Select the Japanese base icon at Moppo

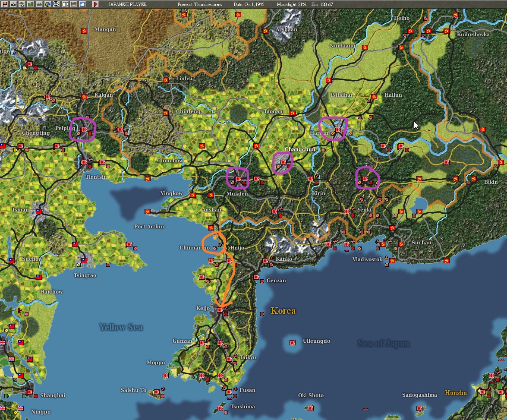166,376
